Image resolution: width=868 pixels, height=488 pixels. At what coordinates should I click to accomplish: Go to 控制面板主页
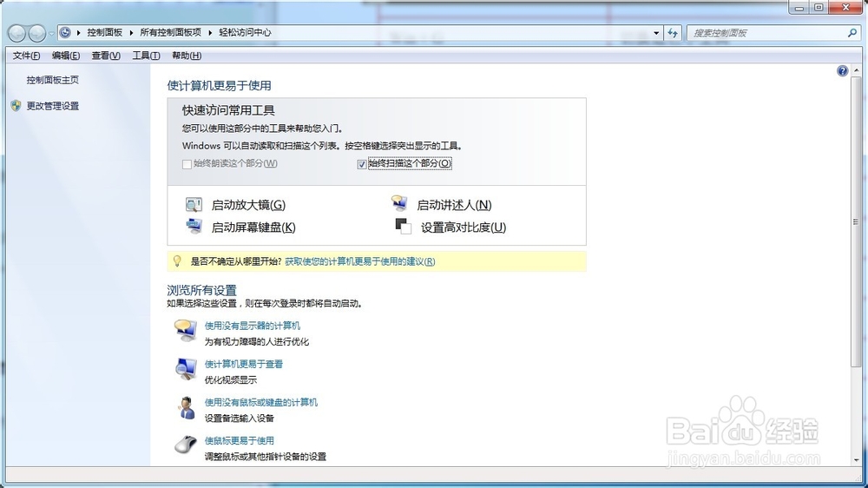53,80
